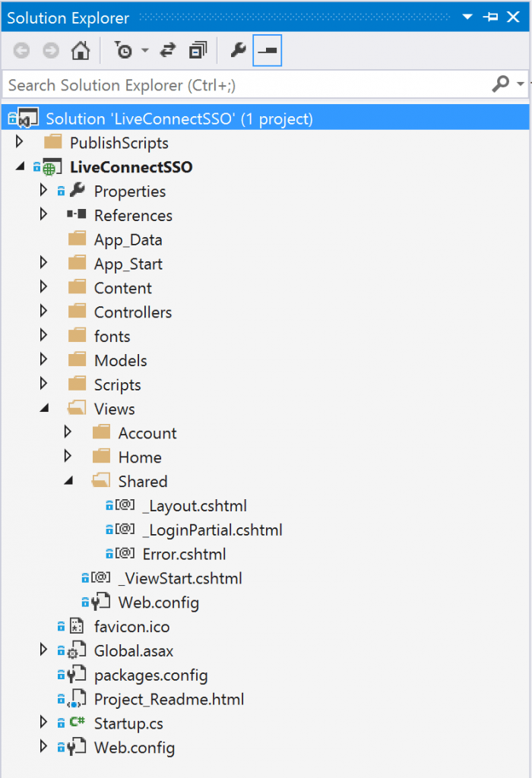Go to Home view in Solution Explorer
Screen dimensions: 532x778
[81, 50]
